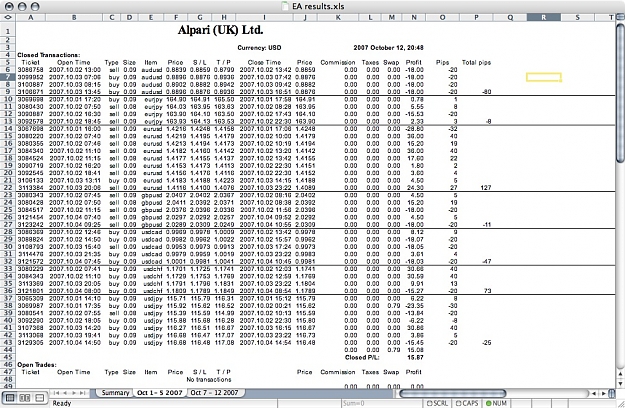Image resolution: width=625 pixels, height=408 pixels.
Task: Click the selected yellow-outlined cell in column R
Action: coord(544,77)
